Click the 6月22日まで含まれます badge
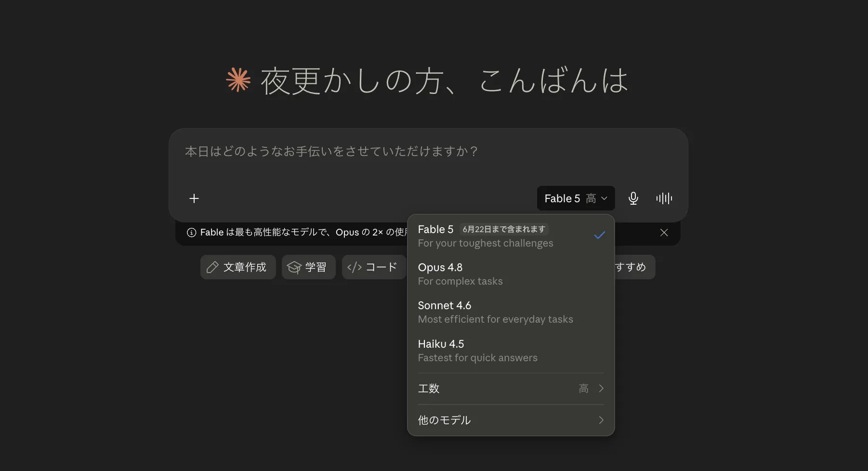The width and height of the screenshot is (868, 471). (x=504, y=229)
